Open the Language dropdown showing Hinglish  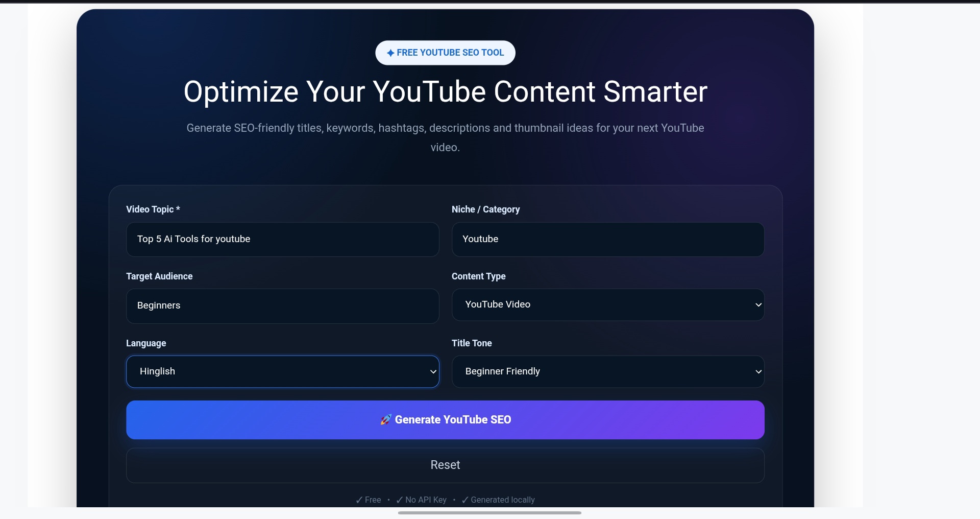(x=282, y=371)
